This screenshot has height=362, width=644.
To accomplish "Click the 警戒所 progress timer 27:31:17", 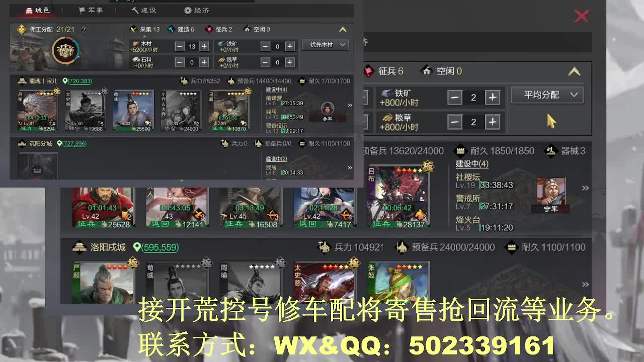I will pyautogui.click(x=497, y=206).
